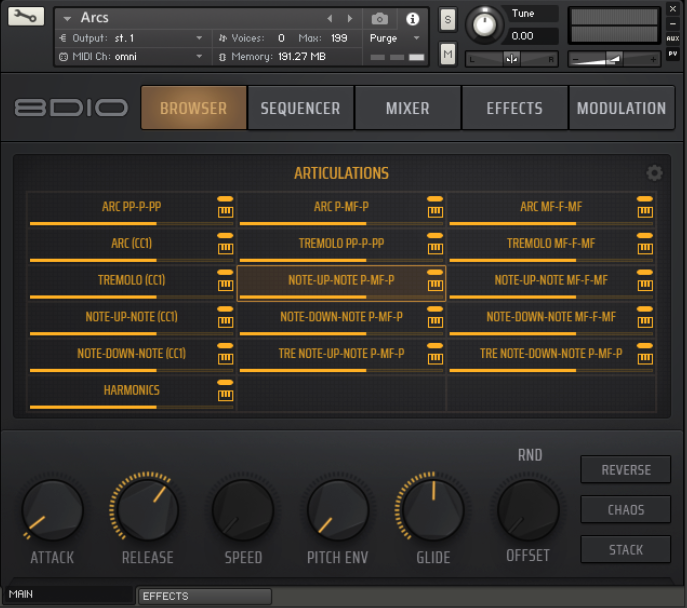
Task: Click the SPEED knob
Action: (x=243, y=510)
